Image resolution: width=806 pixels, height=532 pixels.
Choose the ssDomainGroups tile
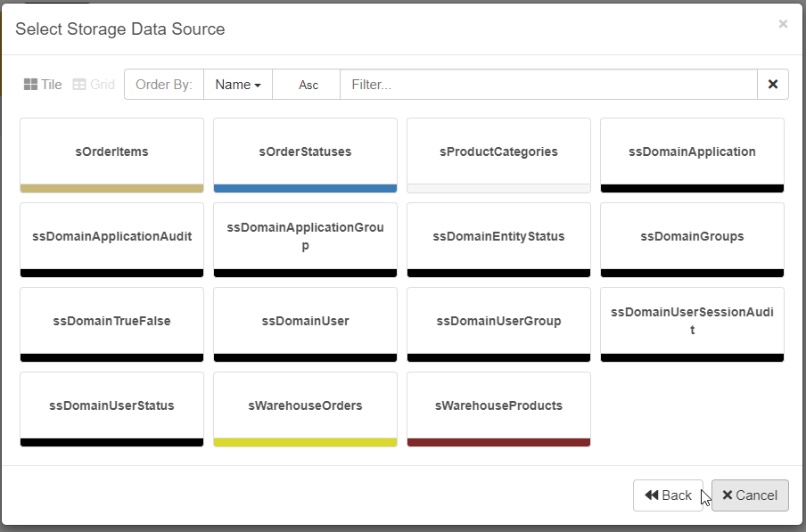[x=692, y=237]
